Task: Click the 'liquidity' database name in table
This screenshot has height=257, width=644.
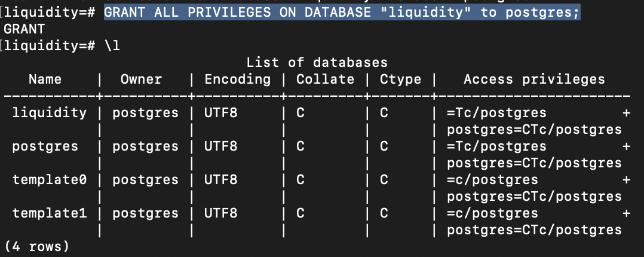Action: pyautogui.click(x=49, y=112)
